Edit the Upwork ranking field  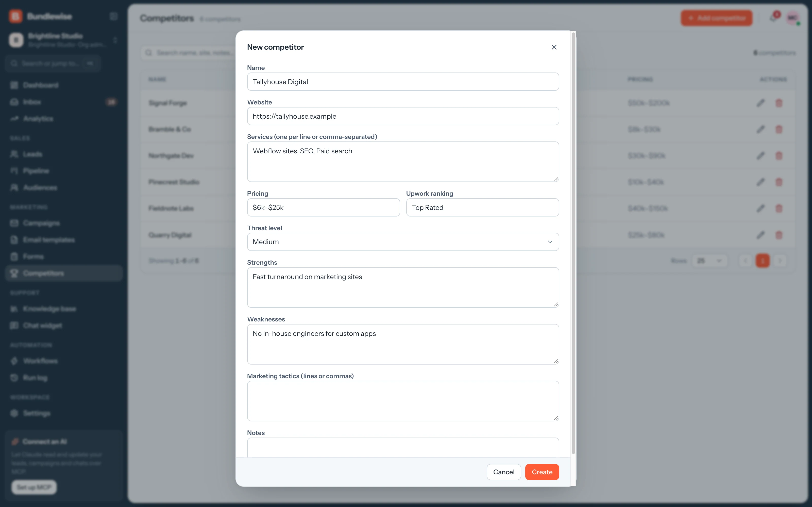[482, 208]
